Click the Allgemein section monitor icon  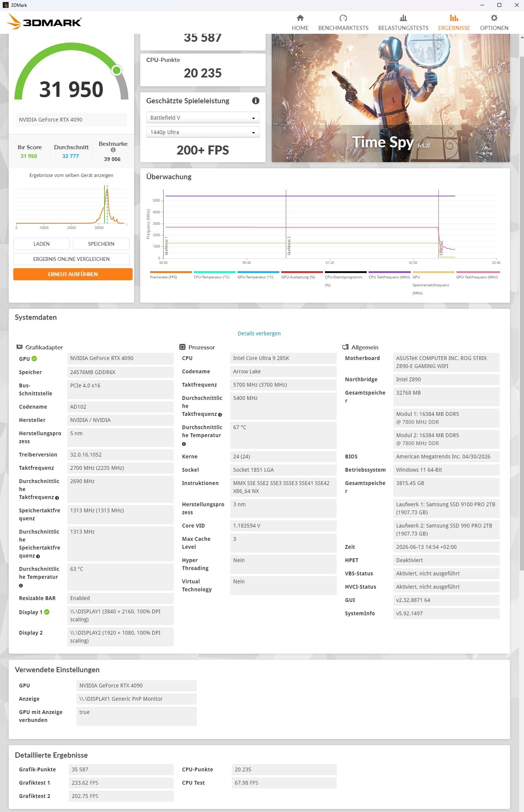coord(345,347)
